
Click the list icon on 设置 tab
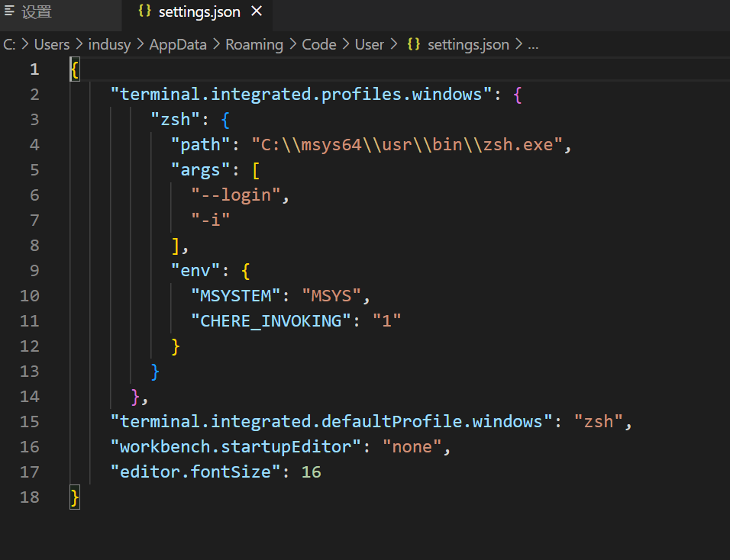10,11
